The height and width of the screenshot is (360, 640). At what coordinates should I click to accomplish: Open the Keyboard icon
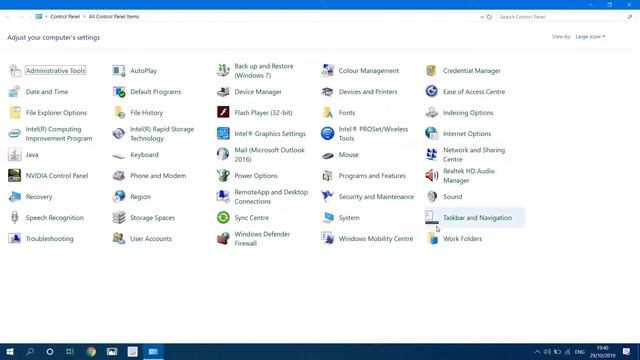click(x=119, y=155)
